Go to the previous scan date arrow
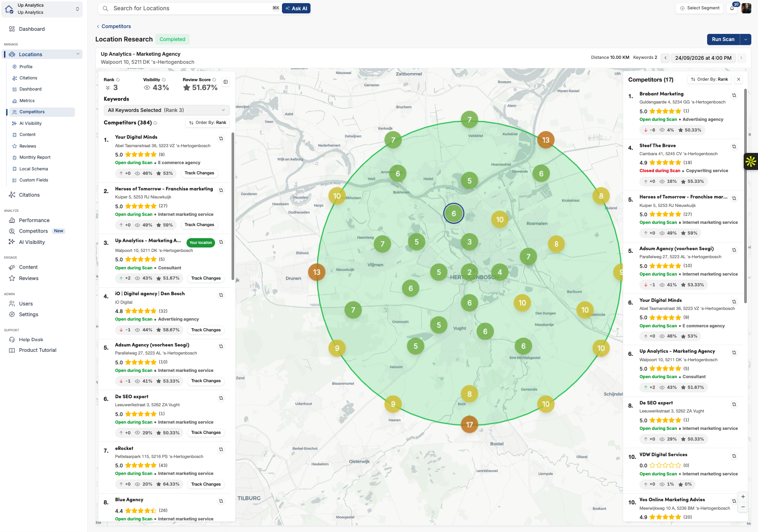The image size is (758, 532). [665, 58]
